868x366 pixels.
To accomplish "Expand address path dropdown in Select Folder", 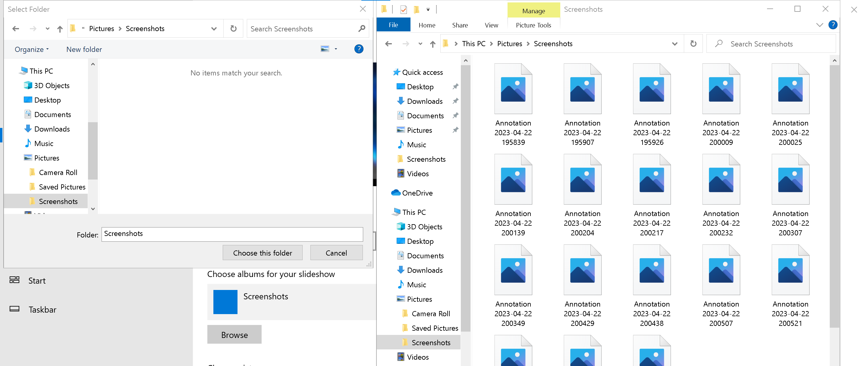I will coord(214,29).
